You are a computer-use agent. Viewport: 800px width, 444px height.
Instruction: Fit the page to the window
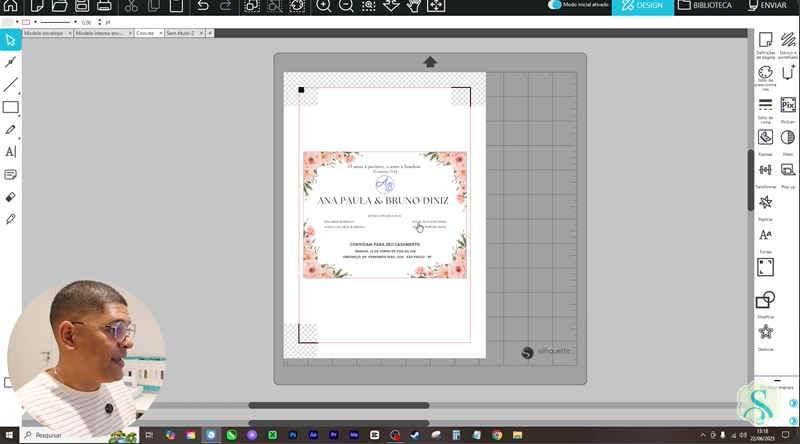click(x=436, y=6)
